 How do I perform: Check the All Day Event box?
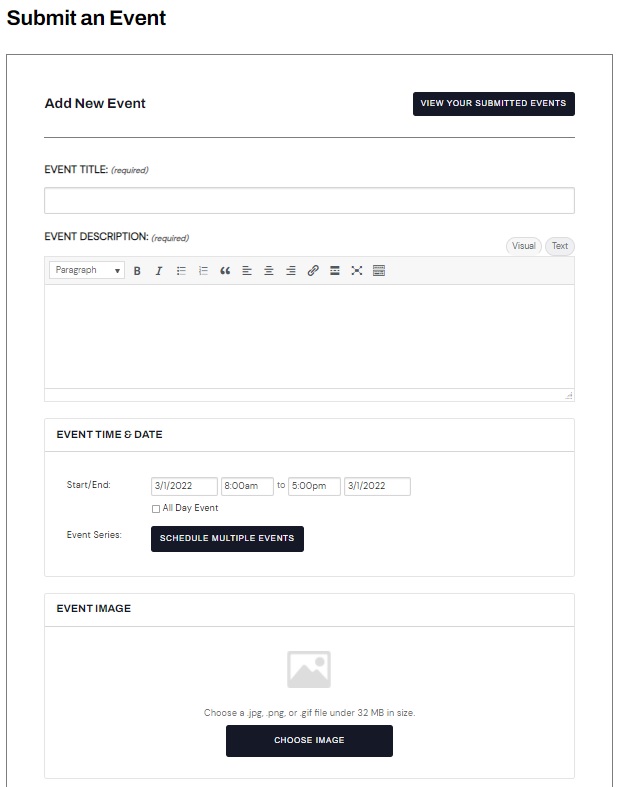(156, 509)
